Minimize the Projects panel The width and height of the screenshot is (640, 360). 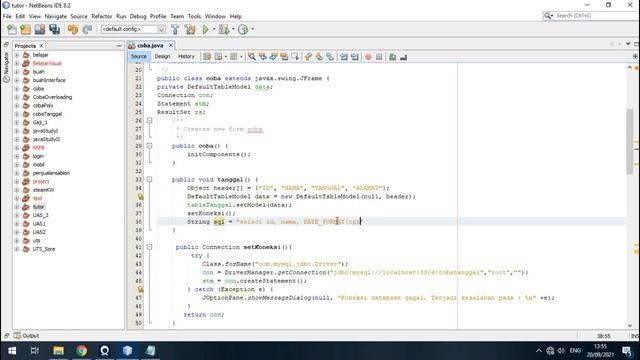(x=119, y=46)
